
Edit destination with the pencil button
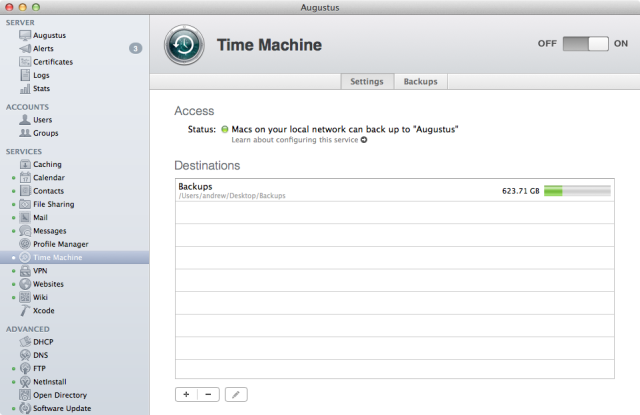(236, 394)
